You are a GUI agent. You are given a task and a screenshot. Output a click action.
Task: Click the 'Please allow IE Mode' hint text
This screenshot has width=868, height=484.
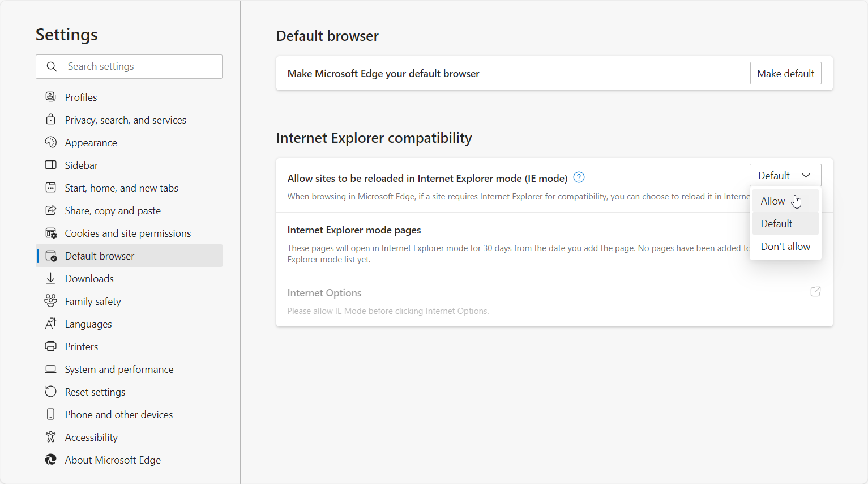pos(388,311)
